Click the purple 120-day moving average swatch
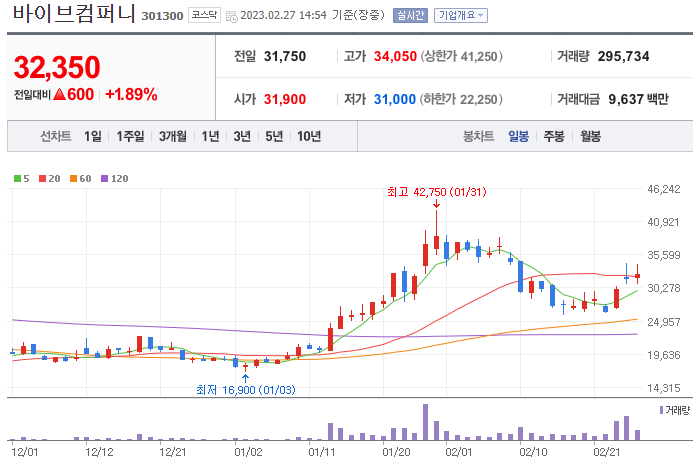 [x=104, y=179]
